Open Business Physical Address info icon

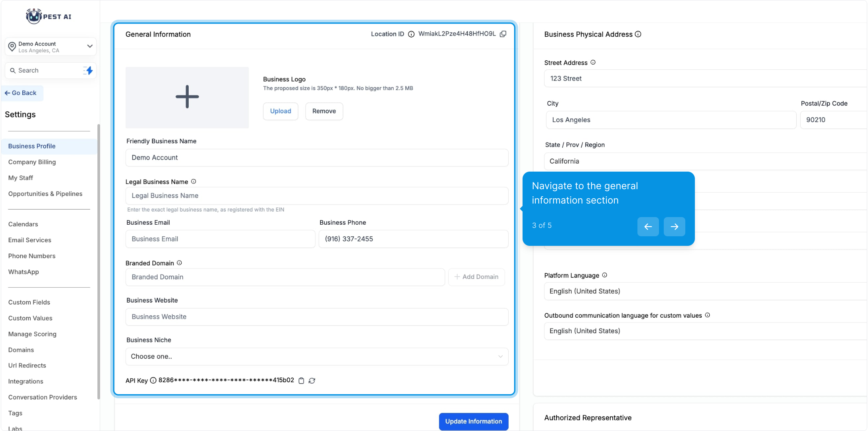tap(638, 34)
